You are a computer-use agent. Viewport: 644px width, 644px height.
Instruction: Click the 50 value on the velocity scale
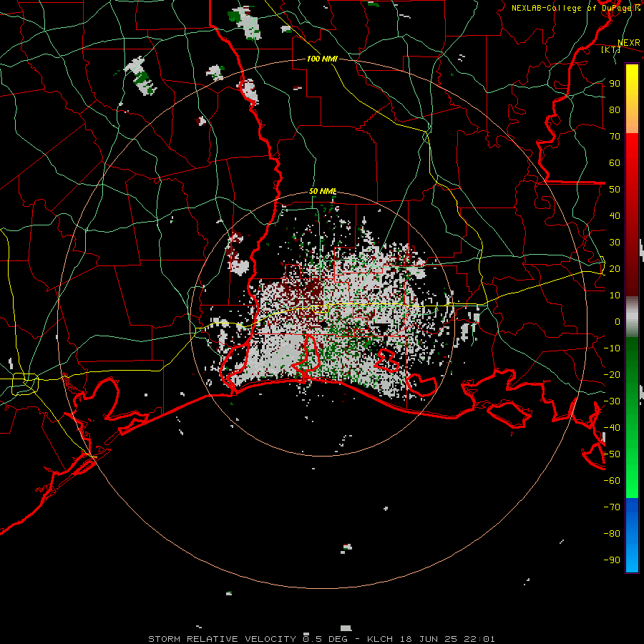pyautogui.click(x=615, y=190)
